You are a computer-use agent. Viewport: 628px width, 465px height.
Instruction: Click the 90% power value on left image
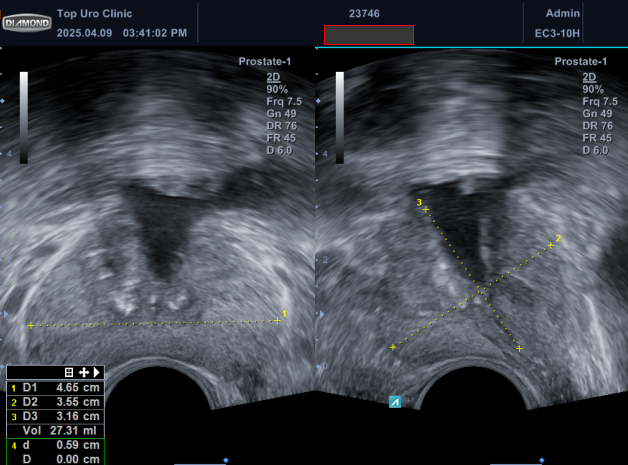(x=277, y=89)
